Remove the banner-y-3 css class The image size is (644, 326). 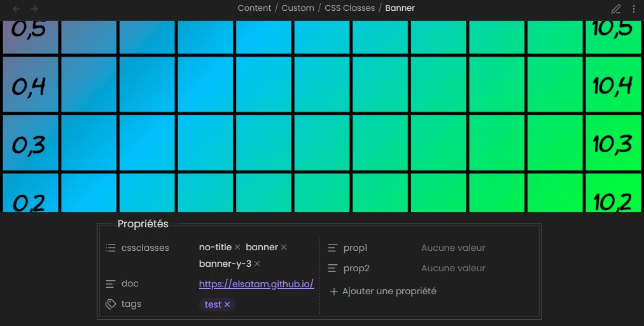pos(257,264)
